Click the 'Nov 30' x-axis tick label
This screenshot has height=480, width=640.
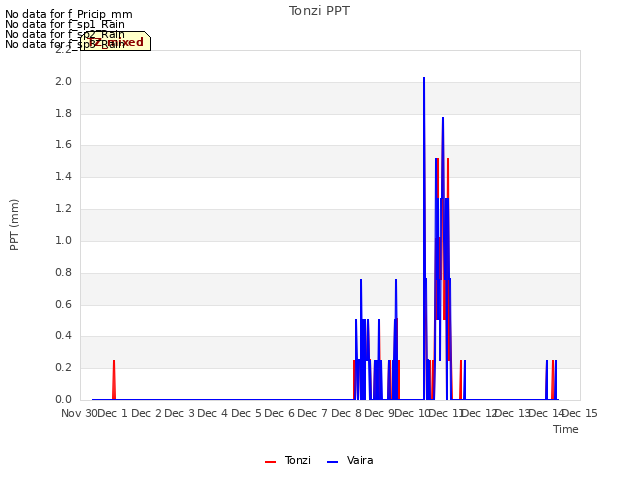tap(79, 413)
